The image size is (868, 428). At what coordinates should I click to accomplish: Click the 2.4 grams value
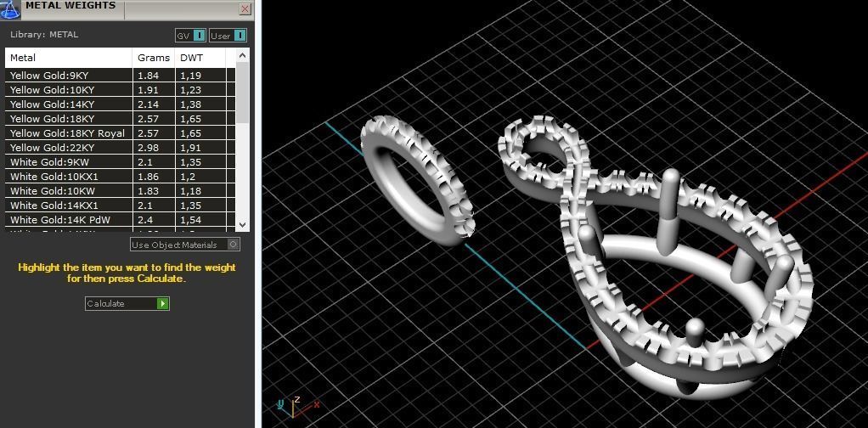click(145, 220)
